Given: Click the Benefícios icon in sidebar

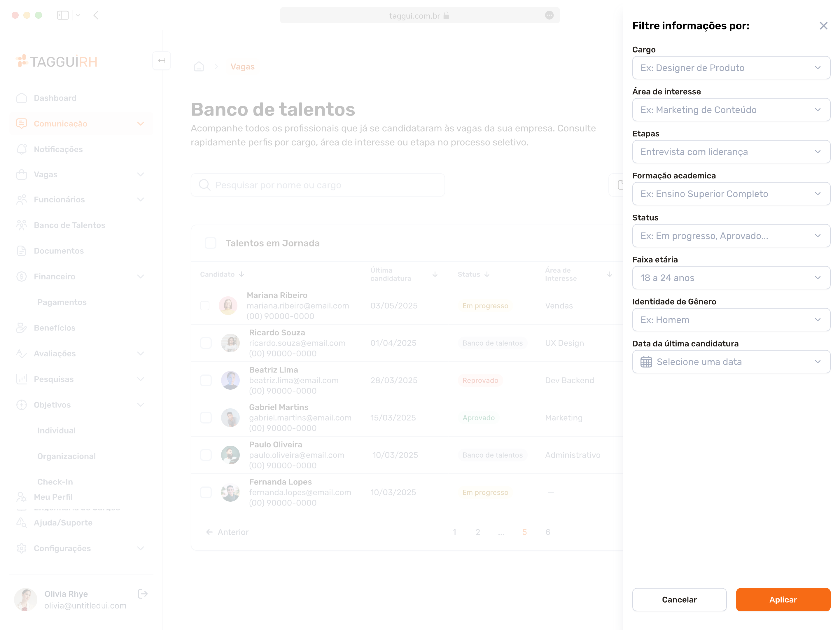Looking at the screenshot, I should click(x=22, y=328).
